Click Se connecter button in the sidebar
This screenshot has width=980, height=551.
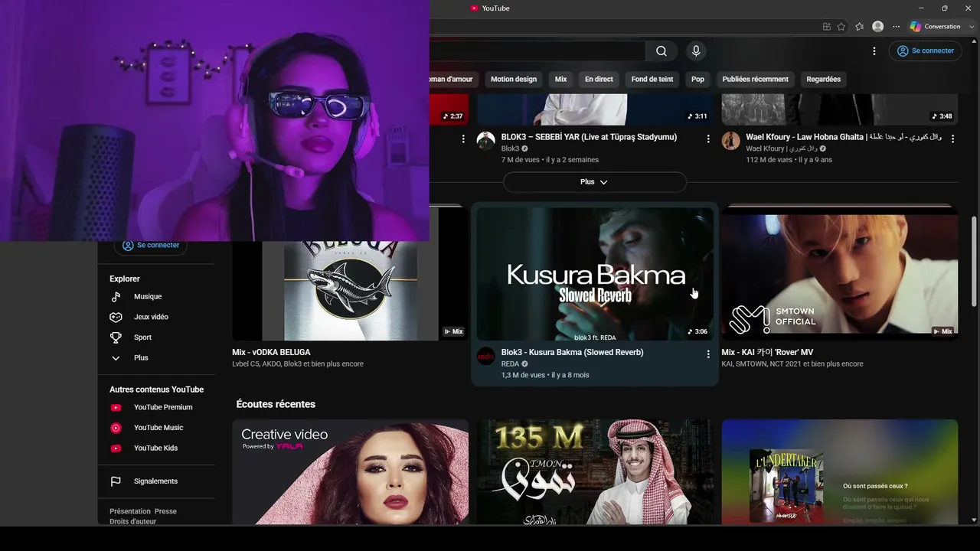[151, 246]
